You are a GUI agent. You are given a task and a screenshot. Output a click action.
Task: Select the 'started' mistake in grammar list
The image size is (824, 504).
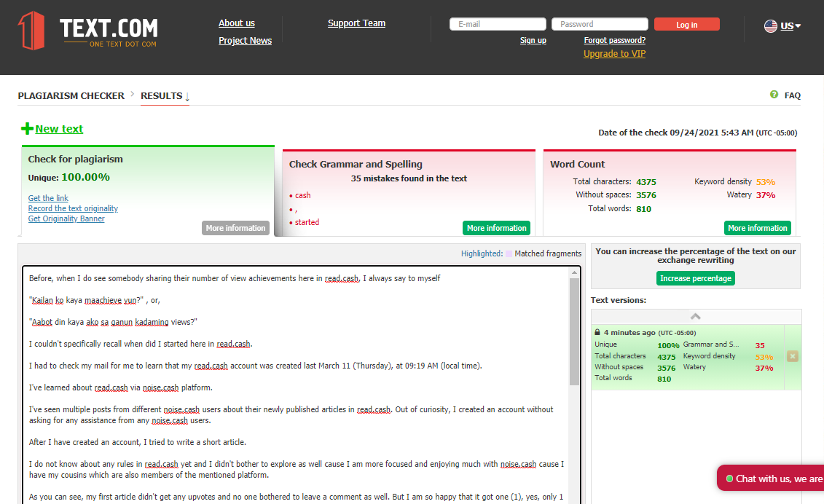point(307,222)
